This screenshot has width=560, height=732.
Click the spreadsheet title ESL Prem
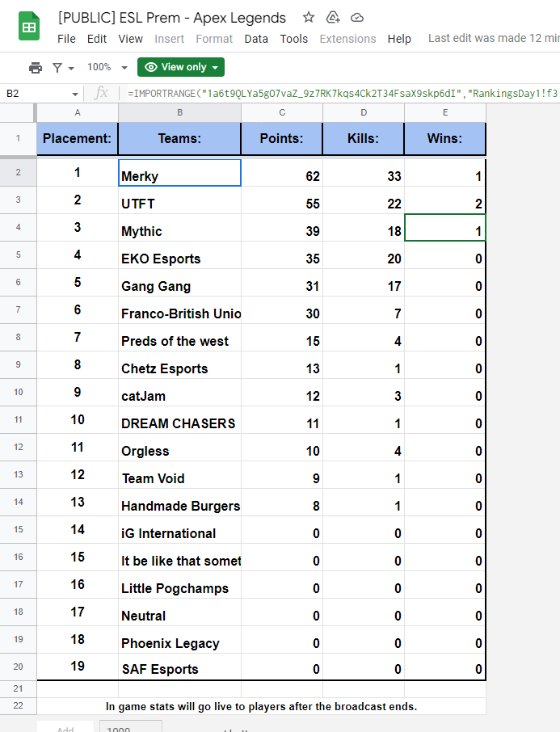(x=172, y=18)
